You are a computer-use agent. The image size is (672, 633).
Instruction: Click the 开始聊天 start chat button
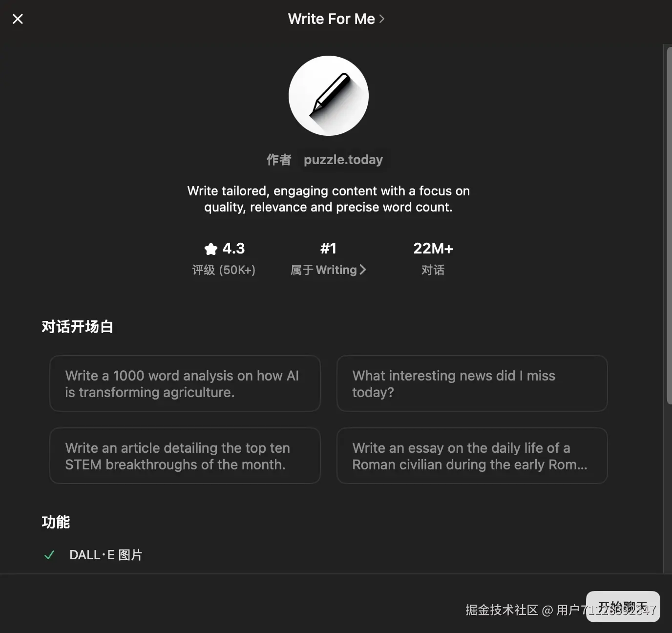click(623, 607)
